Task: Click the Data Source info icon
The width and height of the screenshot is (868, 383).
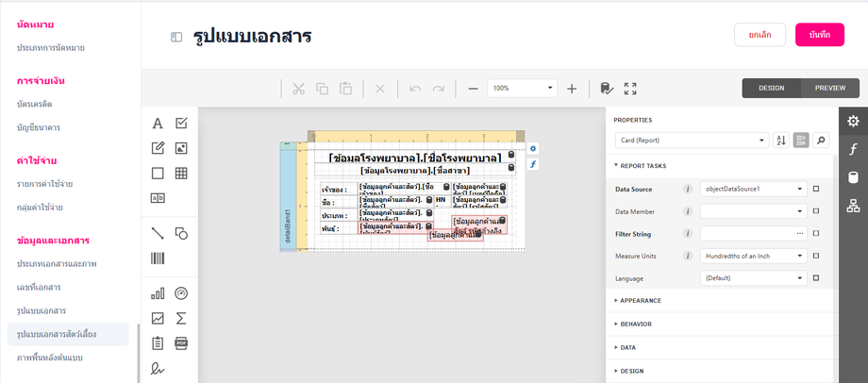Action: (688, 190)
